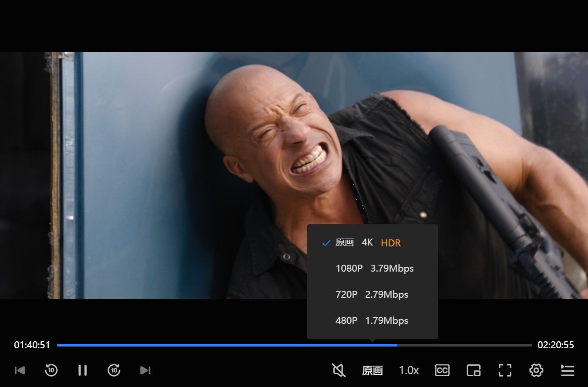Toggle closed captions with the CC icon
This screenshot has height=387, width=588.
(x=442, y=370)
